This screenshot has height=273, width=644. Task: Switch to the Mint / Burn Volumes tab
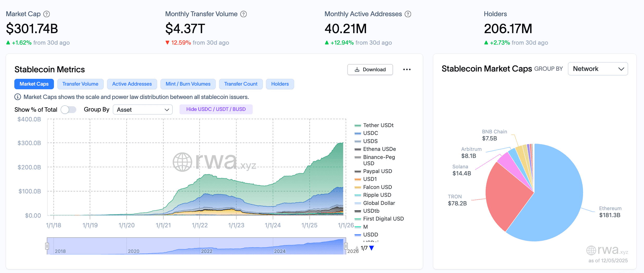(188, 84)
